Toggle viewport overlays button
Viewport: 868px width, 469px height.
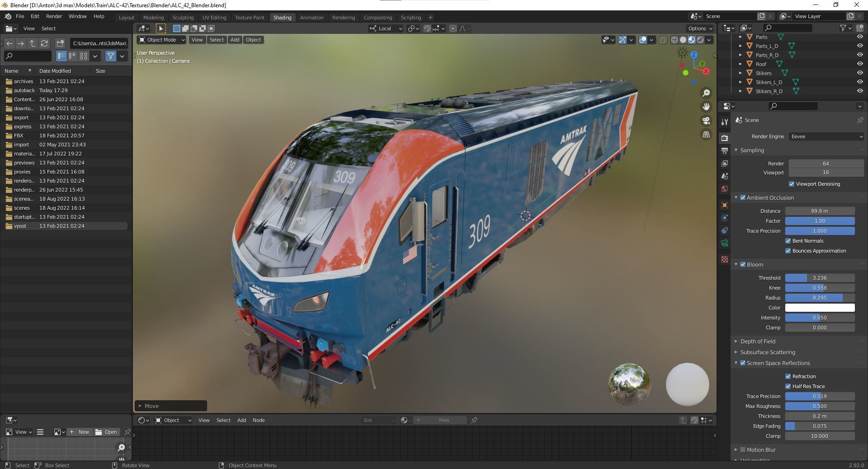(x=643, y=40)
